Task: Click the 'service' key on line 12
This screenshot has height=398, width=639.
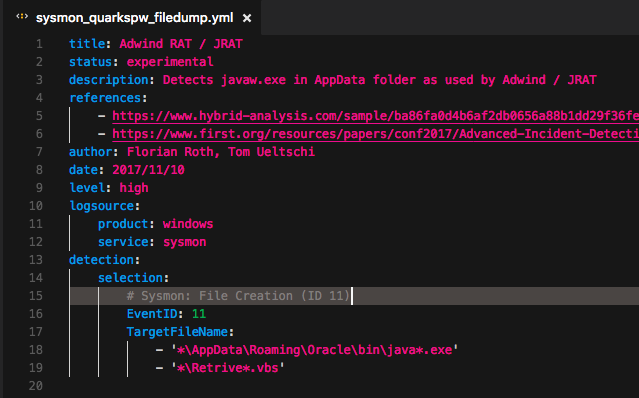Action: tap(123, 242)
